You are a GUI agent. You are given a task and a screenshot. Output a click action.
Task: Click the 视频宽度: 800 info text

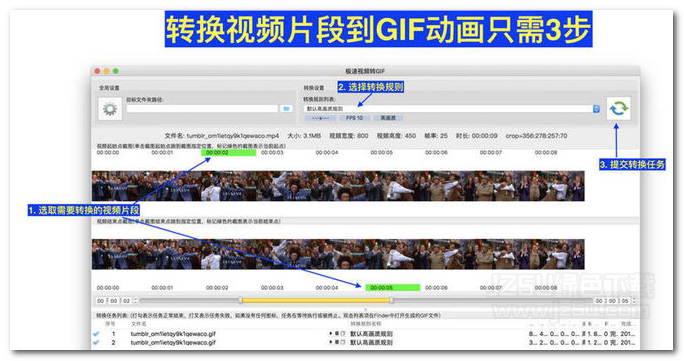point(349,136)
